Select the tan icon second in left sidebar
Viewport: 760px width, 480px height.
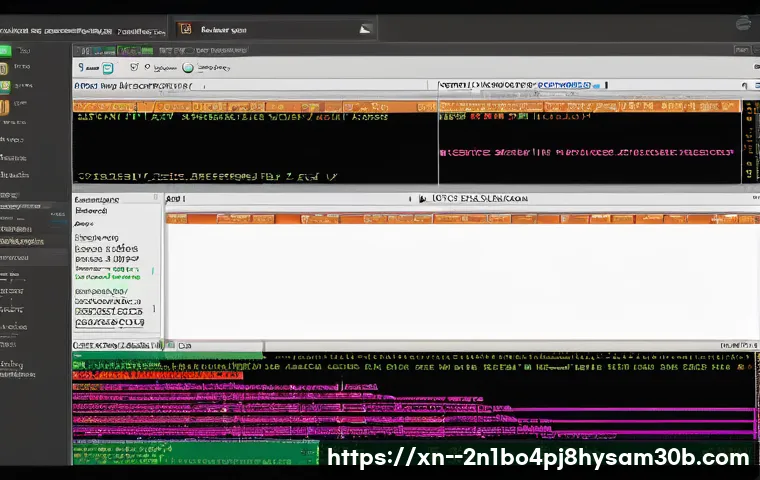[x=5, y=69]
